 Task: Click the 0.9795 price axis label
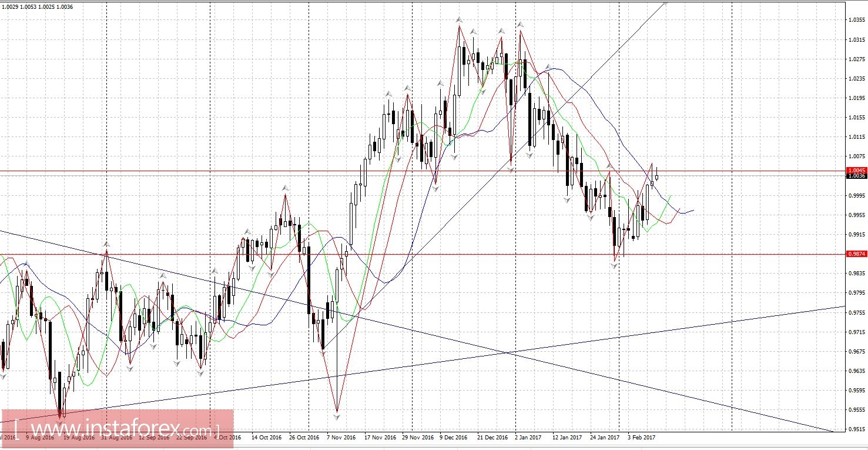point(856,293)
